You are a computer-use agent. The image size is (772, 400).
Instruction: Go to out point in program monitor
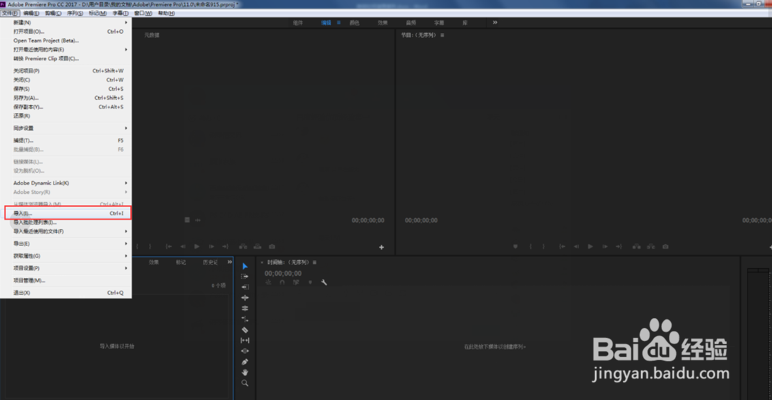619,246
